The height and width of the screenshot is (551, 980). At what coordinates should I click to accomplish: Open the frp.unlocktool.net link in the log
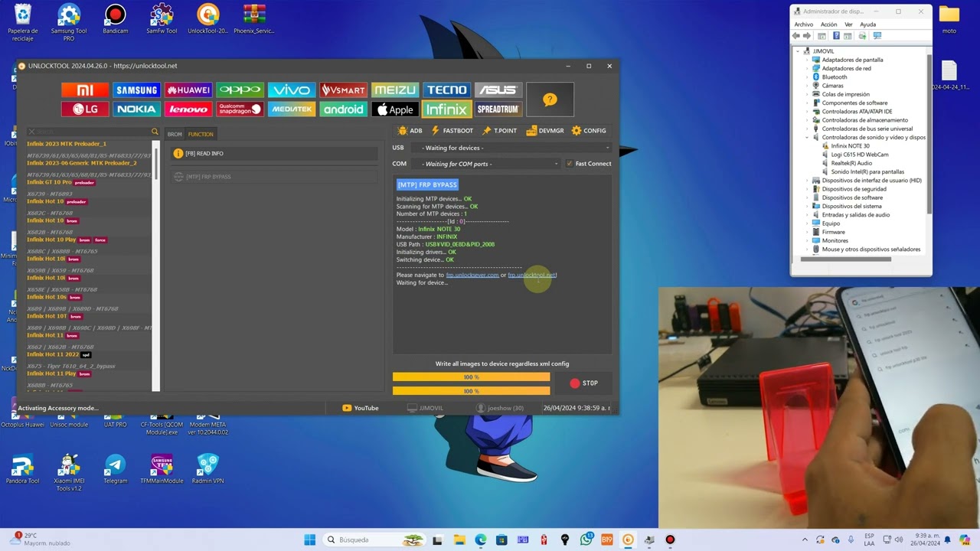pyautogui.click(x=532, y=275)
